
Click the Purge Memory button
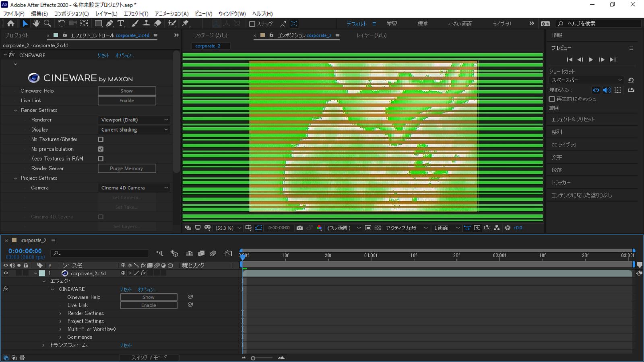click(127, 169)
